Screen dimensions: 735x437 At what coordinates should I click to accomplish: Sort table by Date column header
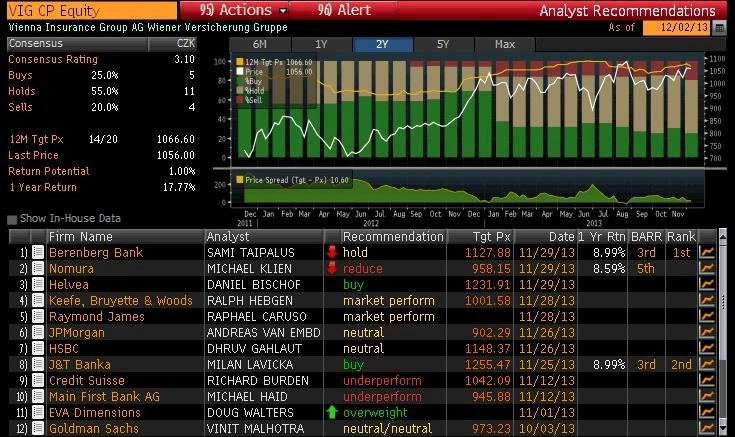545,237
